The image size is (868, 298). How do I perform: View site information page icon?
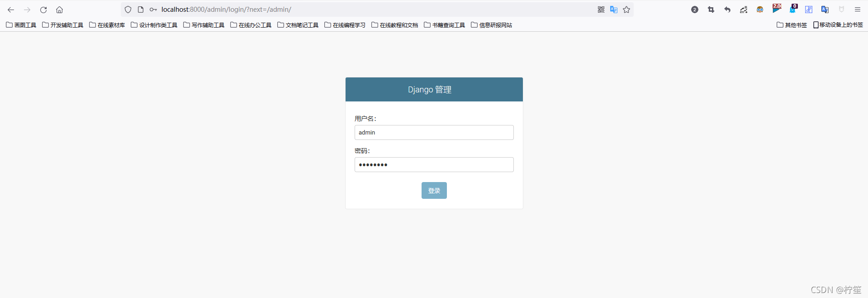tap(141, 10)
